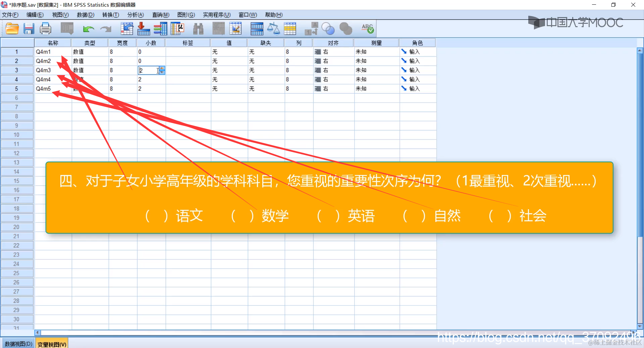Viewport: 644px width, 348px height.
Task: Open the 缺失 cell for Q4m3
Action: (x=266, y=70)
